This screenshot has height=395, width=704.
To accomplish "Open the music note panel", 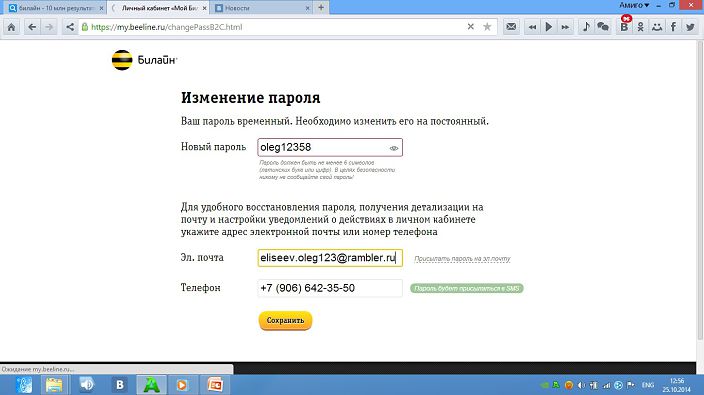I will (x=586, y=27).
